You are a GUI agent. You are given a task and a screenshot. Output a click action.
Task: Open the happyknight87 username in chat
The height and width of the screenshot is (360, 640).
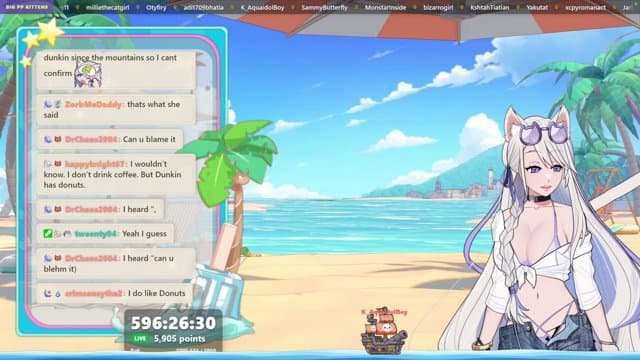pyautogui.click(x=95, y=164)
